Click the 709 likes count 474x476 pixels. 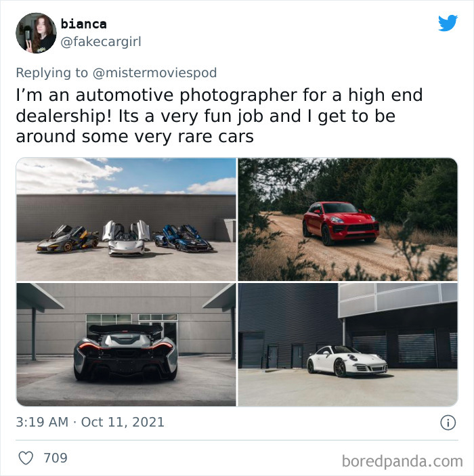(56, 458)
